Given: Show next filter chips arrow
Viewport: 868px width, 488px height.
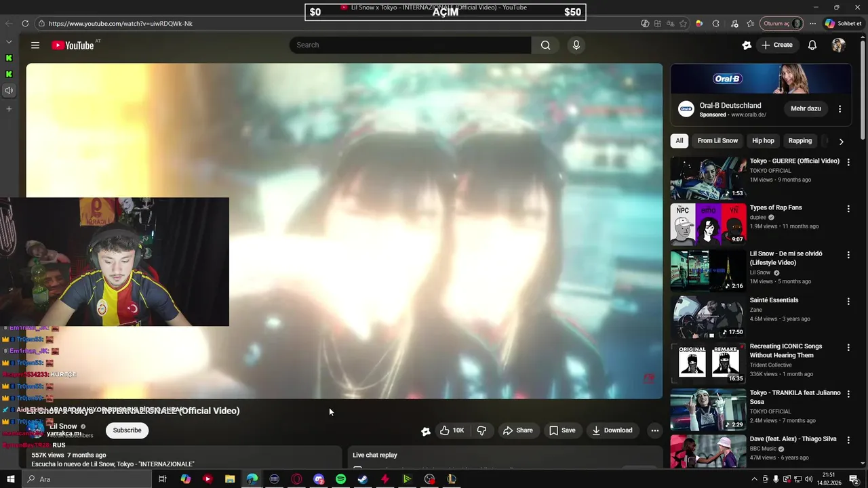Looking at the screenshot, I should point(841,142).
